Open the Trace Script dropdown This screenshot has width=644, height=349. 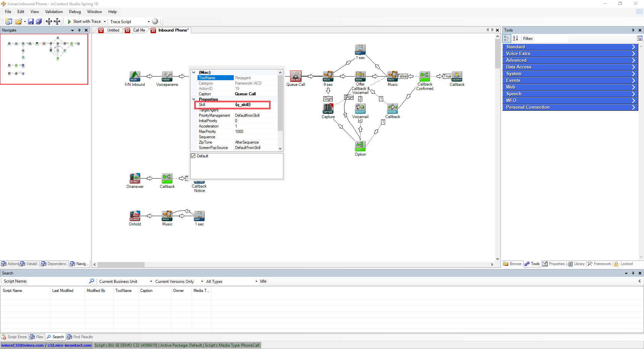[x=149, y=22]
